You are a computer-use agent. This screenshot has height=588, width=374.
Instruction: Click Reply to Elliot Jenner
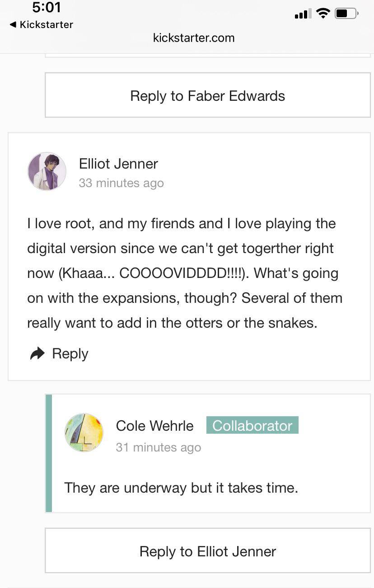pos(207,551)
